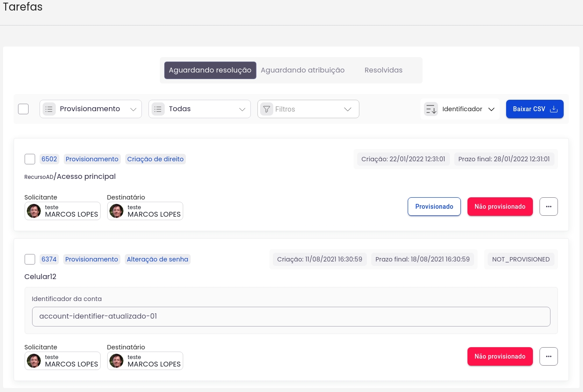Screen dimensions: 583x392
Task: Toggle the select-all tasks checkbox
Action: (x=23, y=109)
